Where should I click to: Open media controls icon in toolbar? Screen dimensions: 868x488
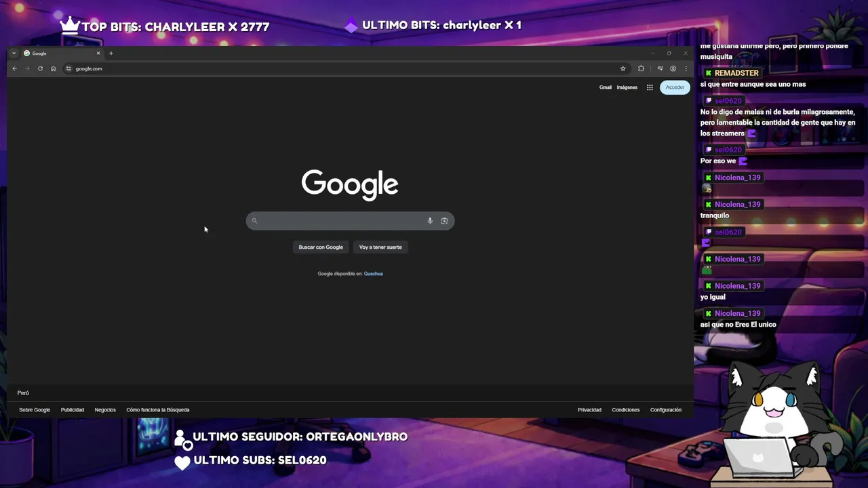(660, 68)
